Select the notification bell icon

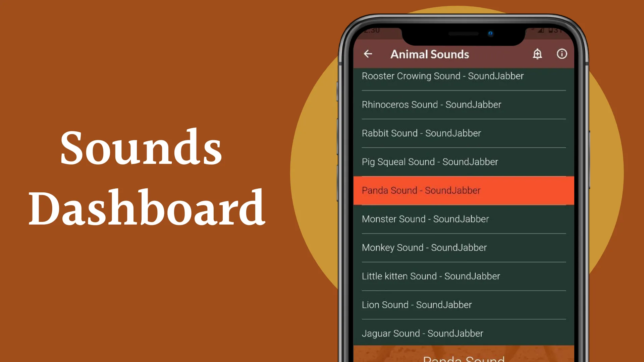pos(537,54)
